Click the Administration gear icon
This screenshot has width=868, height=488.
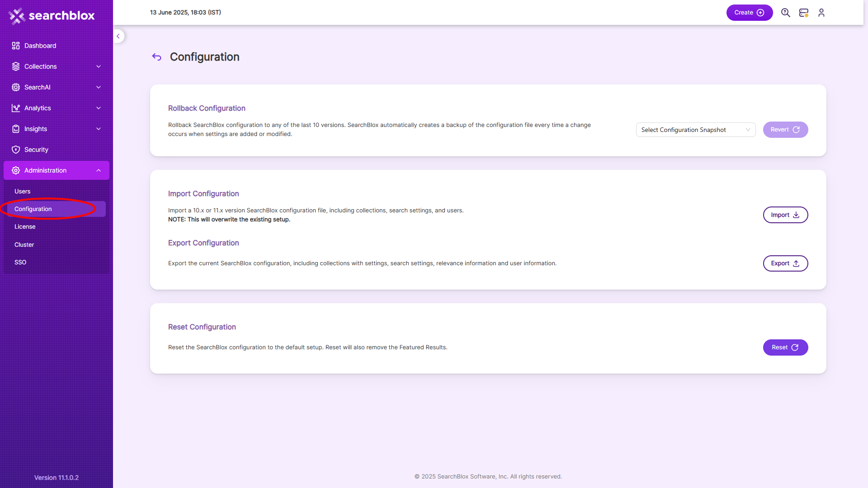16,170
